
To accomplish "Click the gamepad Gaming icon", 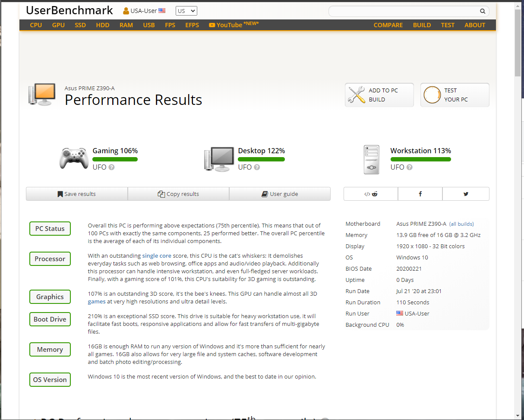I will (x=74, y=158).
